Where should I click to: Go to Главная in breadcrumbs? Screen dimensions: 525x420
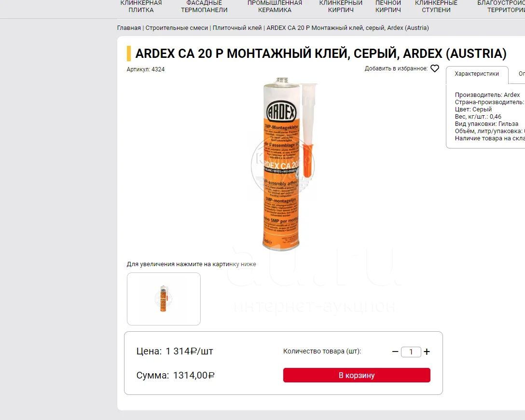click(x=129, y=28)
